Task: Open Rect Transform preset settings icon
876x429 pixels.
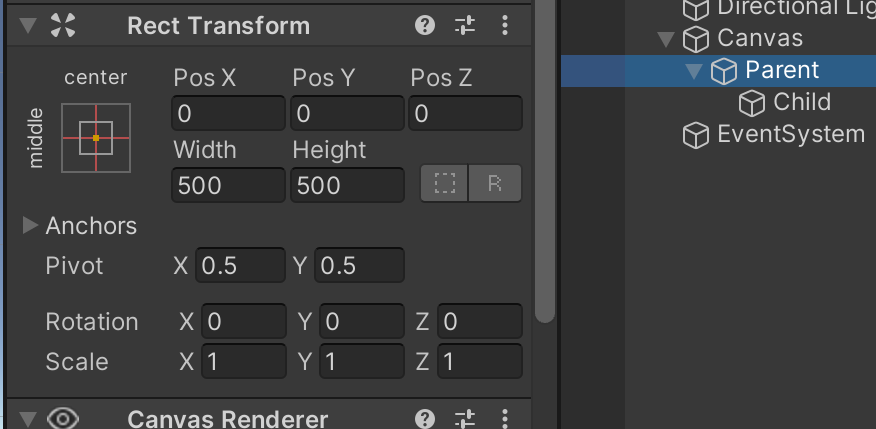Action: pos(465,26)
